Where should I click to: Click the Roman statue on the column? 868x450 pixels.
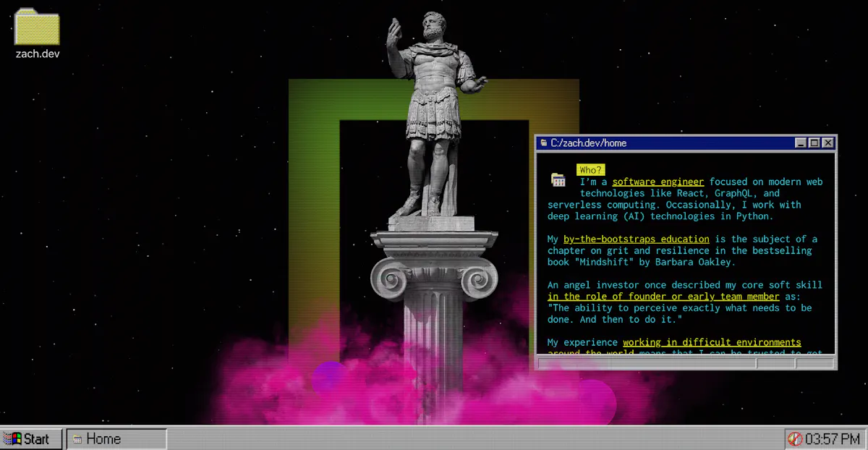[433, 109]
